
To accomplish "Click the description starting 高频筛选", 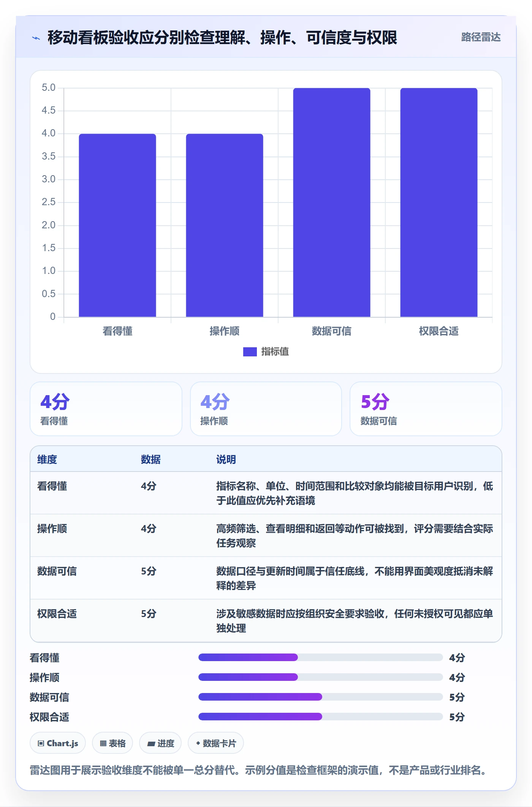I will pyautogui.click(x=355, y=536).
